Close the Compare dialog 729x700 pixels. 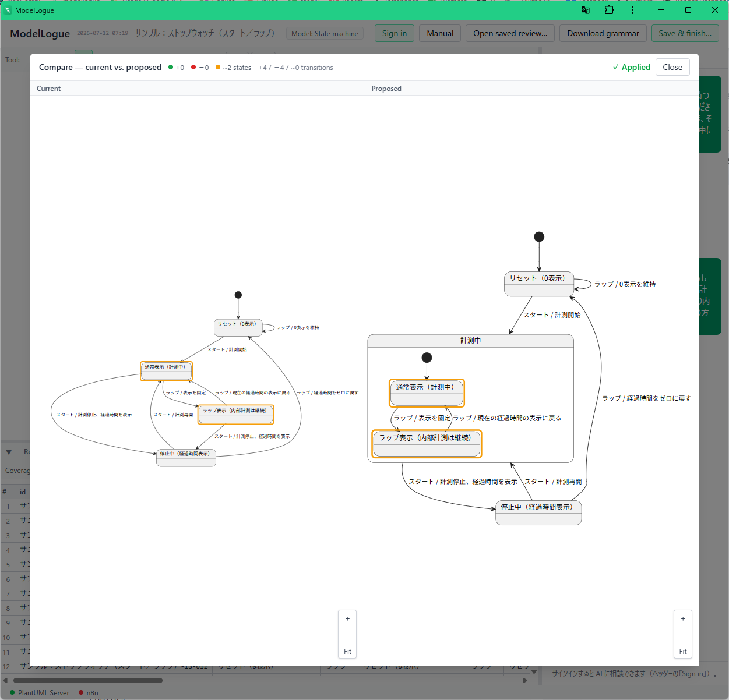click(672, 67)
